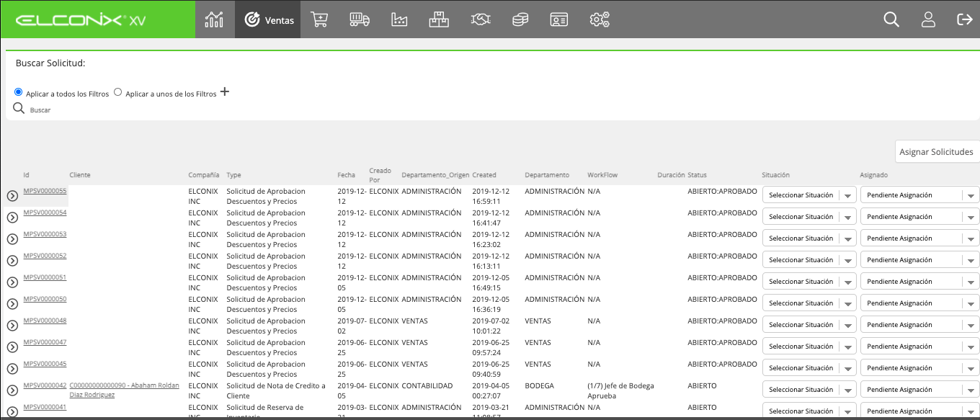Switch to the Ventas module tab
Viewport: 980px width, 420px height.
(x=268, y=19)
